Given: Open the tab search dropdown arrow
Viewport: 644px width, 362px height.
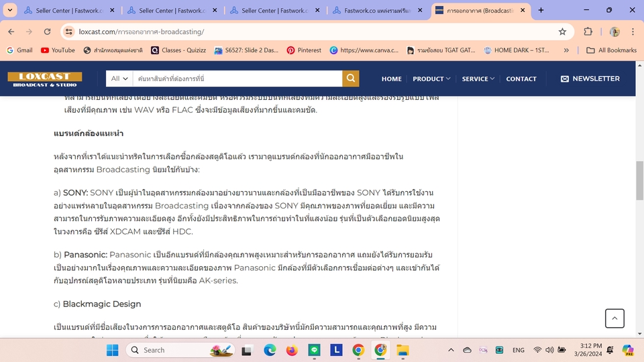Looking at the screenshot, I should click(10, 10).
